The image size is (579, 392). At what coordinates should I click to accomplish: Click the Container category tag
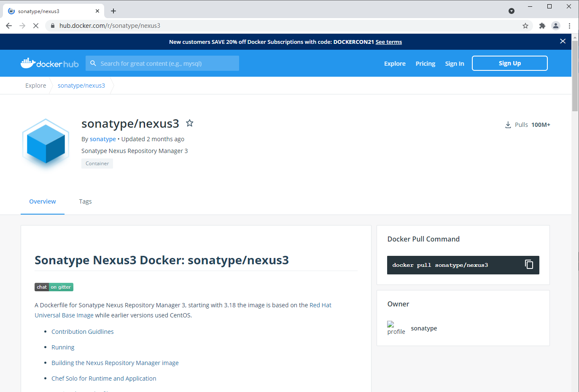pyautogui.click(x=97, y=164)
